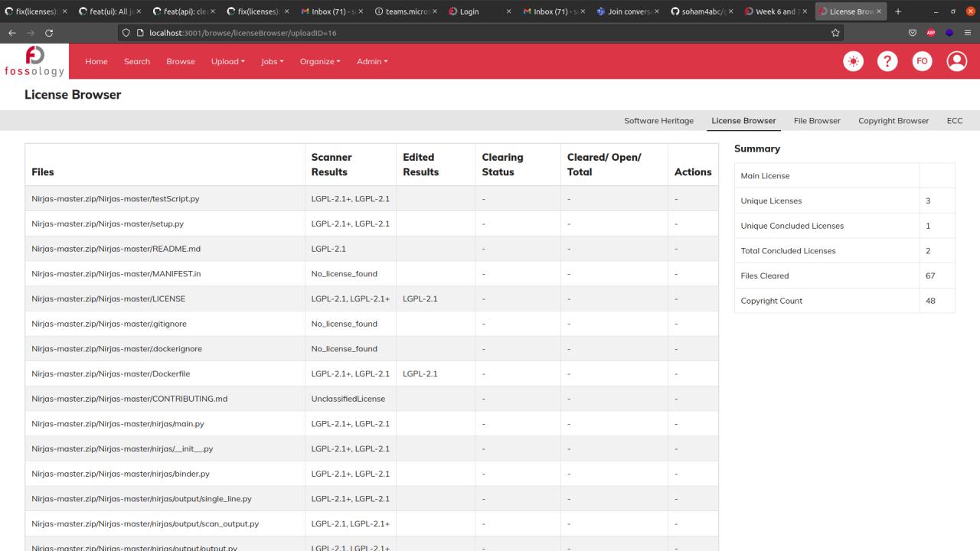980x551 pixels.
Task: Open a new browser tab with plus
Action: 898,11
